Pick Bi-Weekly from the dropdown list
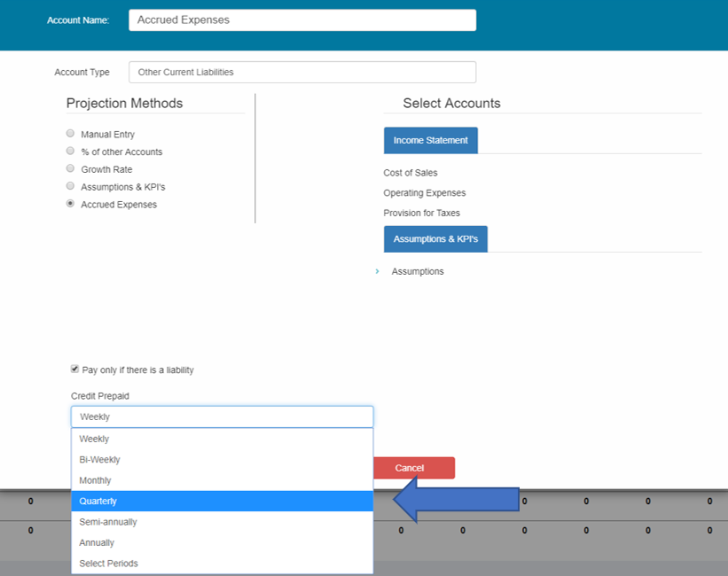The height and width of the screenshot is (576, 728). pyautogui.click(x=222, y=460)
